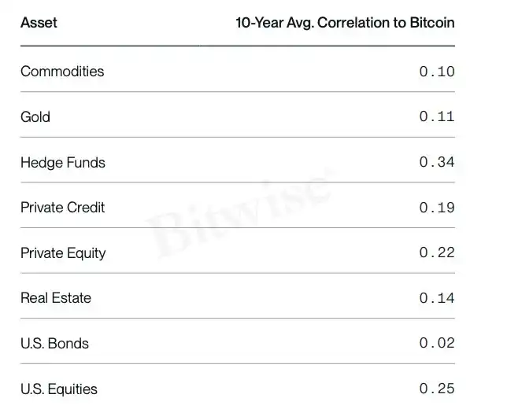Select the Gold asset label

coord(35,117)
